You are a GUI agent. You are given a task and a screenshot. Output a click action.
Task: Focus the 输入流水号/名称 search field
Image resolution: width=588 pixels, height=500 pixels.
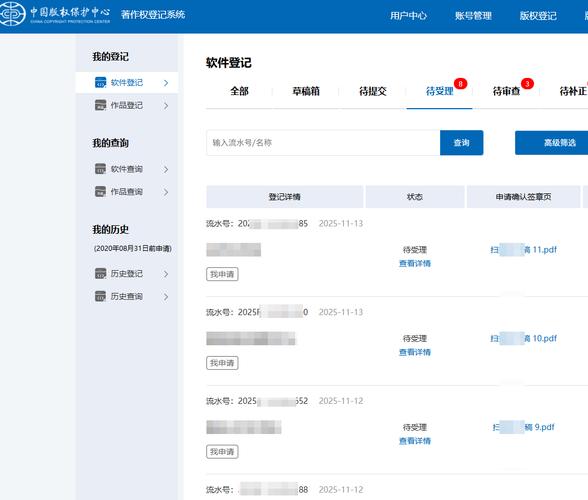pos(323,143)
